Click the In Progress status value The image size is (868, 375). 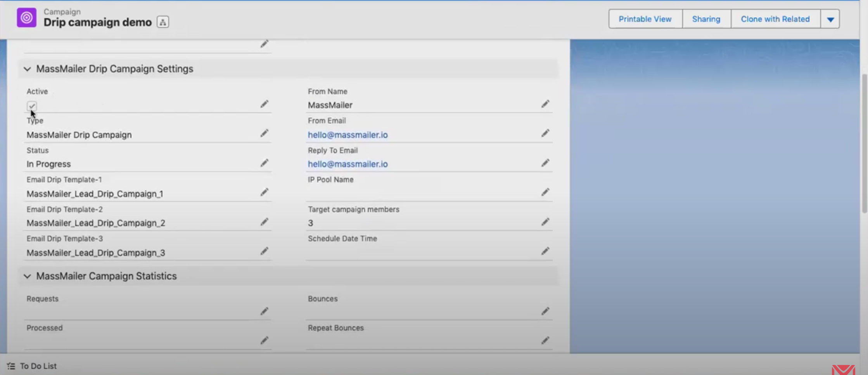[48, 164]
